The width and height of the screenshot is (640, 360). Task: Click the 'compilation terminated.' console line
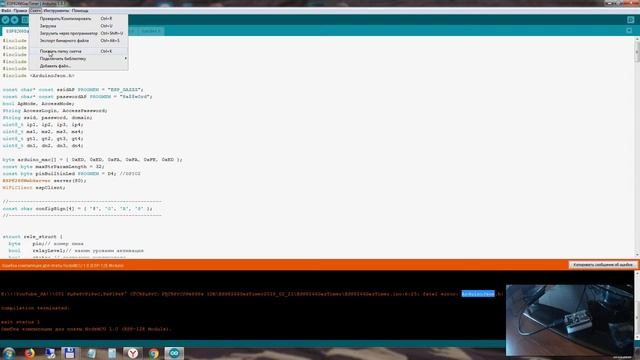(35, 308)
